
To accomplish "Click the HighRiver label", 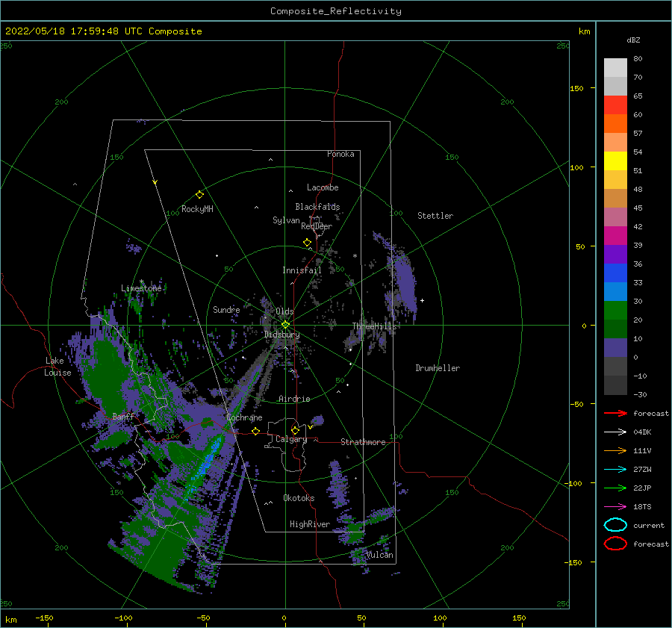I will [310, 524].
